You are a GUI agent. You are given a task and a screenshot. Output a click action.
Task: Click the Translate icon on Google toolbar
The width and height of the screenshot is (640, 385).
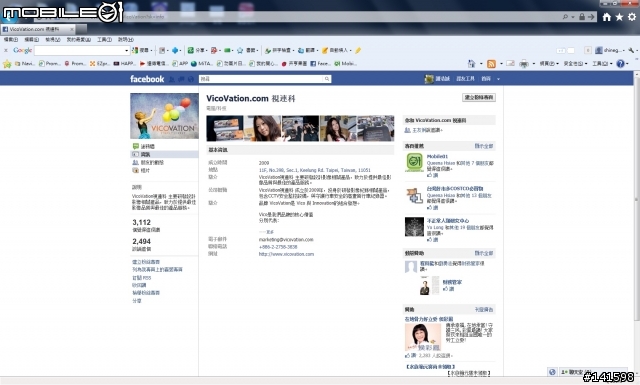click(301, 50)
